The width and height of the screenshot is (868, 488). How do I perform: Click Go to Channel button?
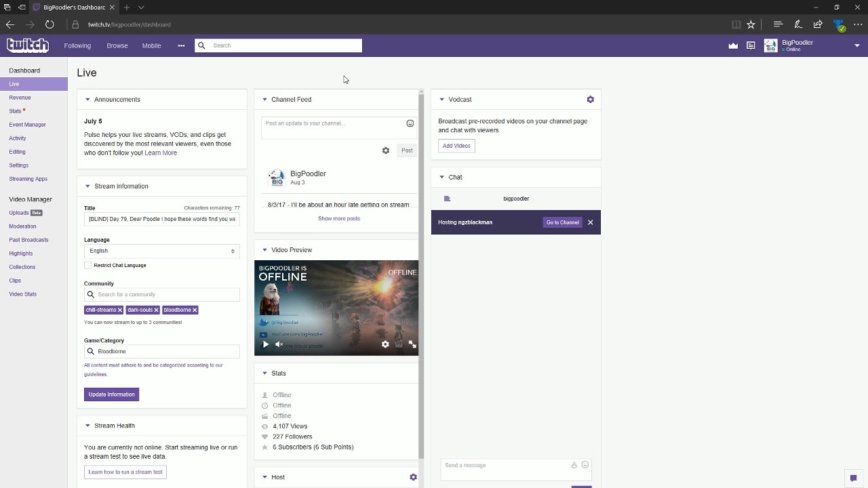point(563,222)
